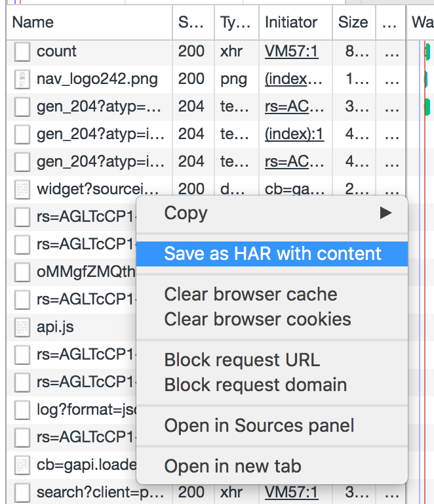Choose Block request URL

coord(242,360)
